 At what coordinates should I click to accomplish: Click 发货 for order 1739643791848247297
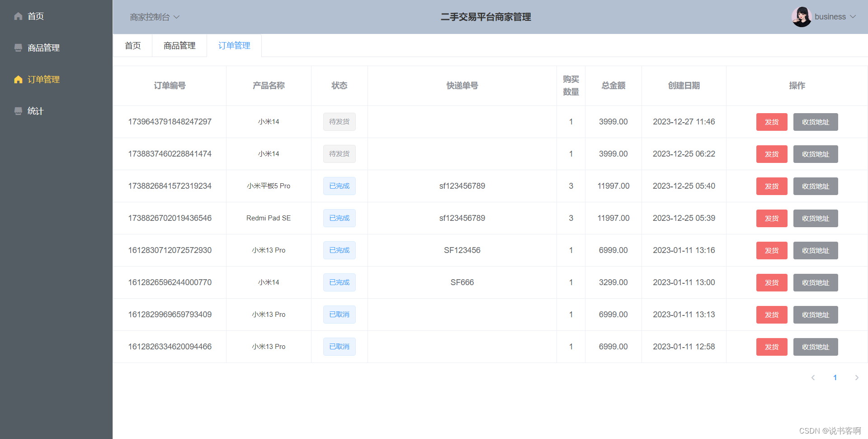pos(772,122)
